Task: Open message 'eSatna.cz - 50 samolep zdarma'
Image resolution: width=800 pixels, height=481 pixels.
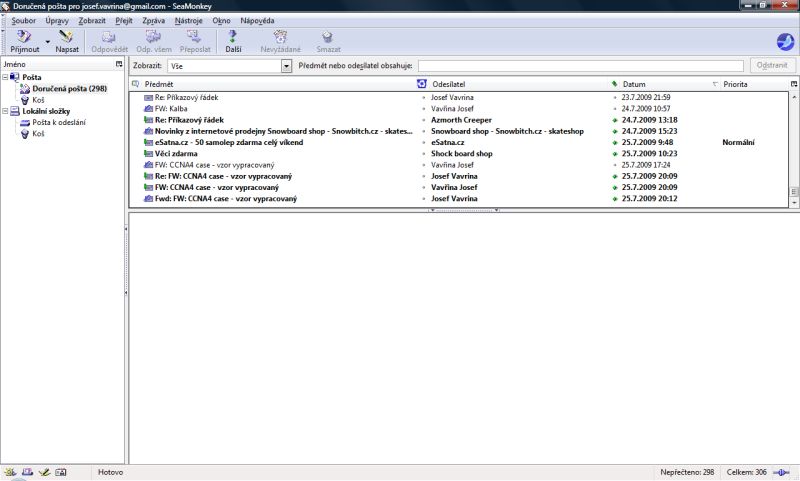Action: click(229, 142)
